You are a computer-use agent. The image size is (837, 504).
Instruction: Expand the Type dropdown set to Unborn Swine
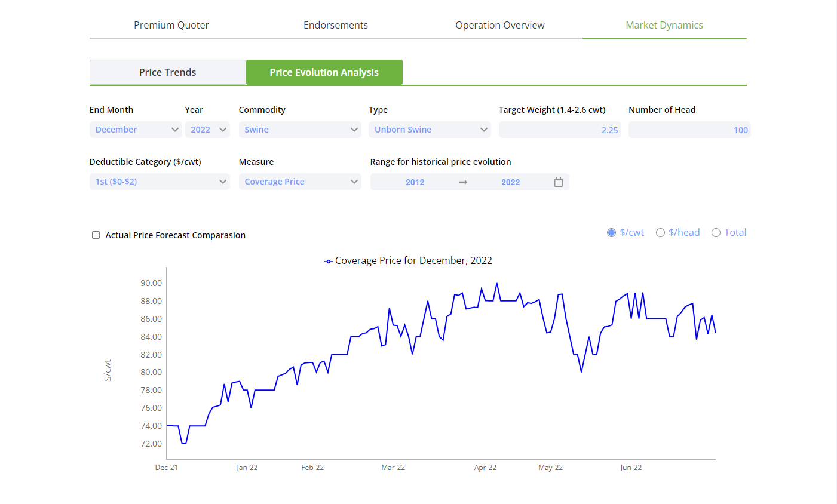click(430, 130)
